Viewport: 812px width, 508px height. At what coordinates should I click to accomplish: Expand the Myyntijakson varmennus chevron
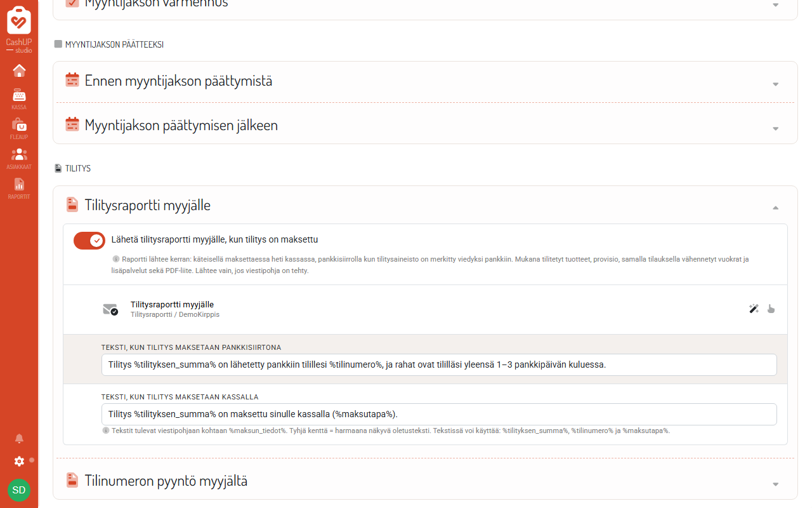click(x=775, y=5)
